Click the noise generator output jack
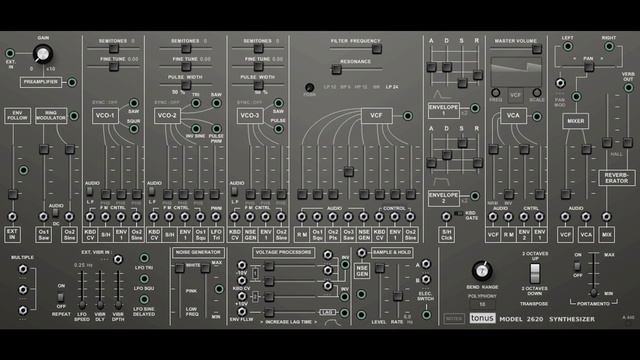 (219, 289)
